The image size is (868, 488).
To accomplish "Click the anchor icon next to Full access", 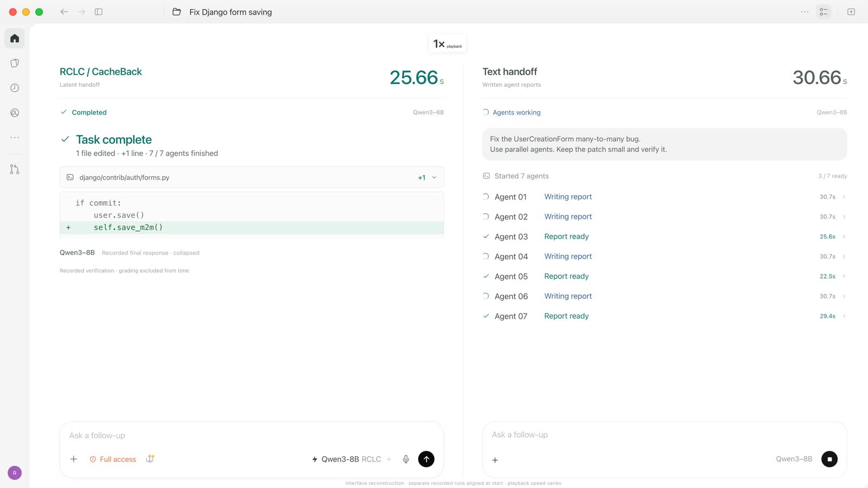I will [x=150, y=459].
